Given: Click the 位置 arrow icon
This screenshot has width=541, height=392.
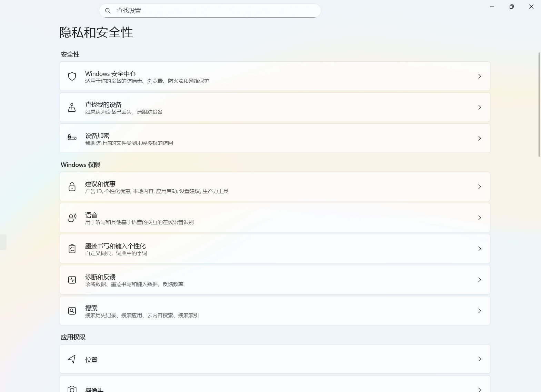Looking at the screenshot, I should click(x=72, y=359).
